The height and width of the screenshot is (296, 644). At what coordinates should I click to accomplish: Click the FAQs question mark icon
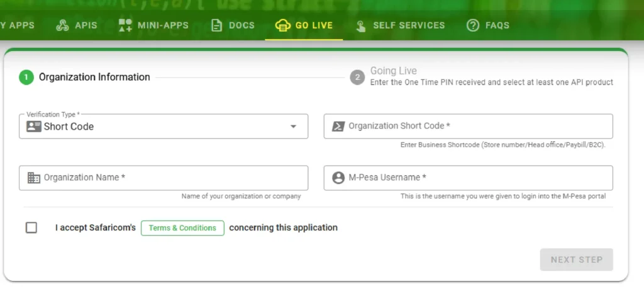point(472,26)
